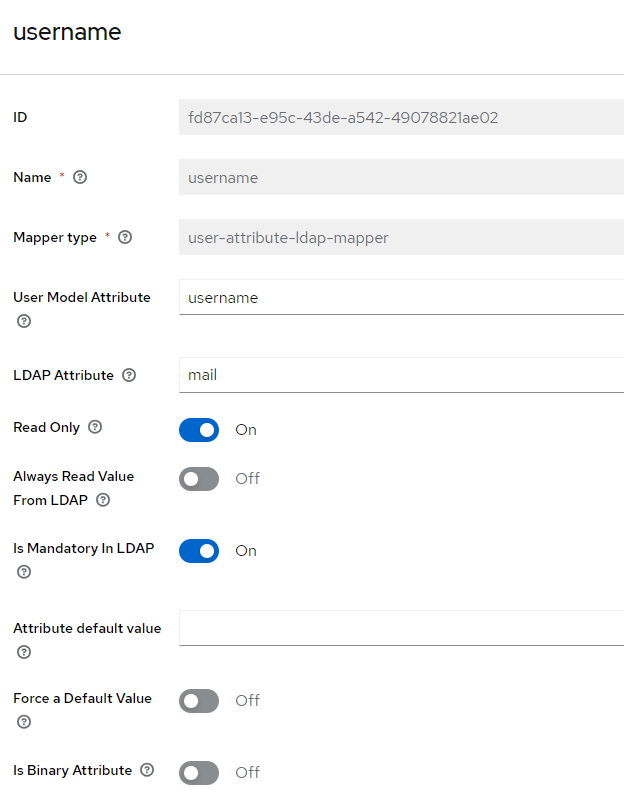Show help for Always Read Value From LDAP
This screenshot has height=805, width=624.
[103, 500]
